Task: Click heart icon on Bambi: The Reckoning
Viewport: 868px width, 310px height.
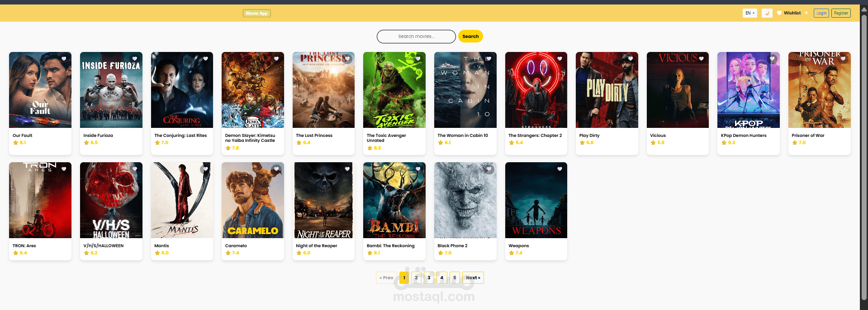Action: pos(418,169)
